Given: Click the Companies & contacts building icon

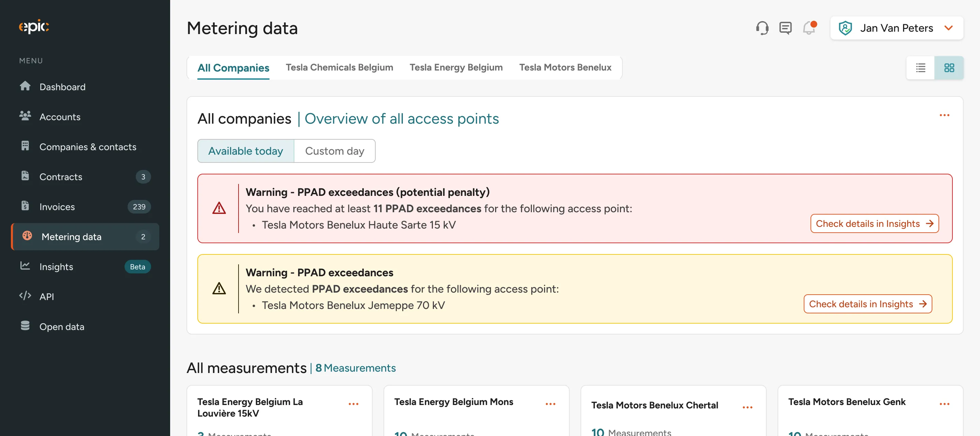Looking at the screenshot, I should (x=25, y=146).
